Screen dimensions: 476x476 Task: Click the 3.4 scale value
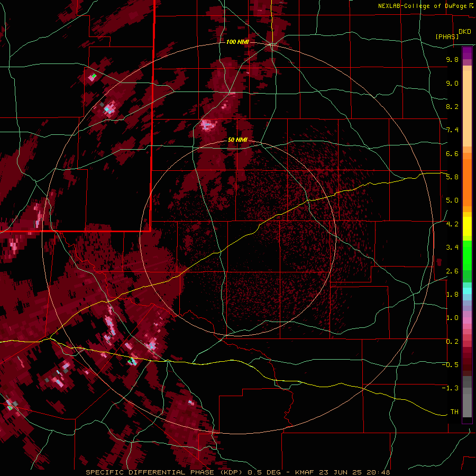tap(452, 248)
